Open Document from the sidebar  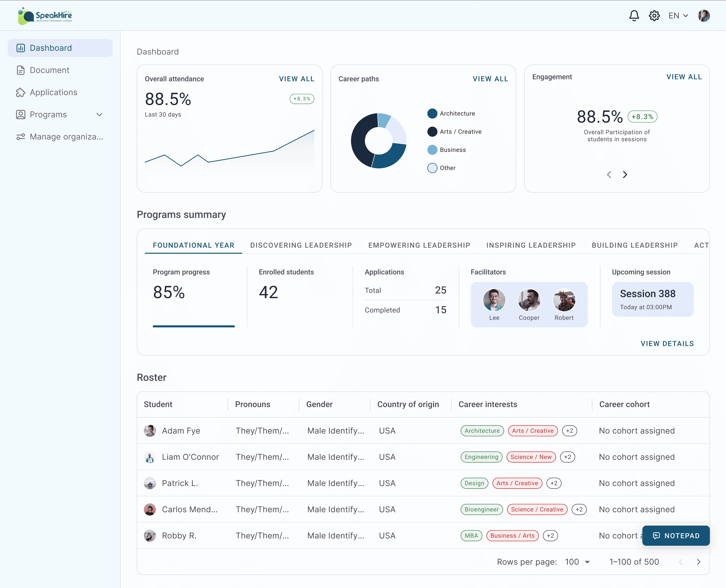click(49, 70)
